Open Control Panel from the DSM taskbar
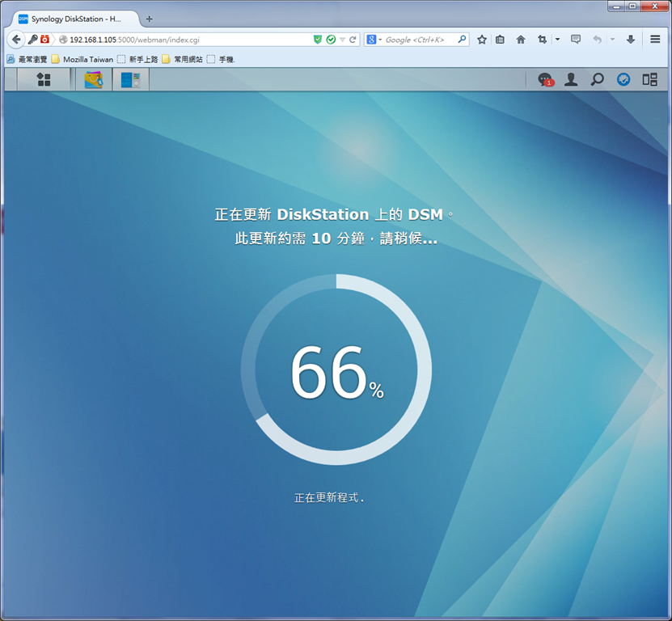This screenshot has height=621, width=672. click(131, 80)
